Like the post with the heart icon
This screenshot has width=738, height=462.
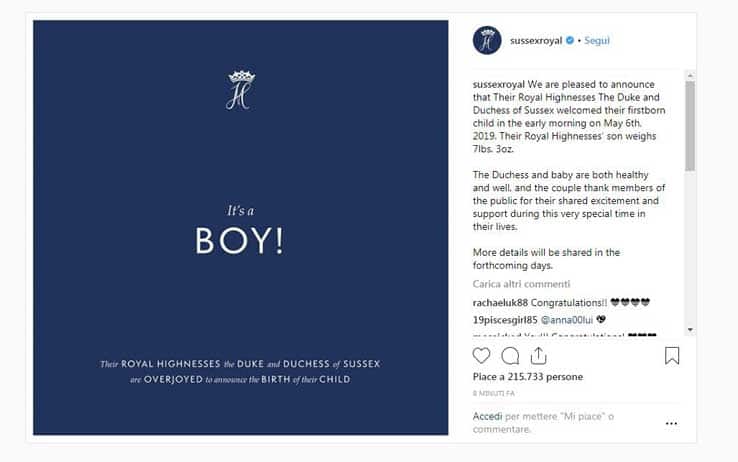(481, 356)
